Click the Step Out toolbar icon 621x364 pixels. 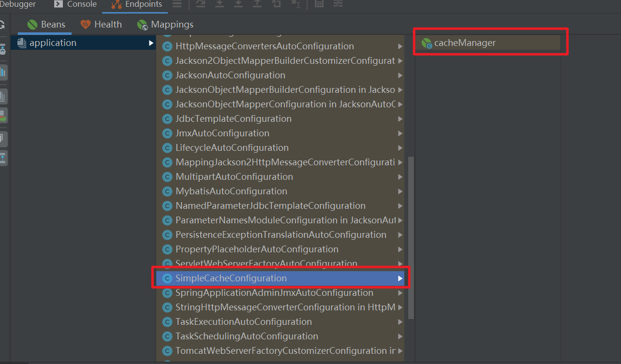[x=257, y=4]
